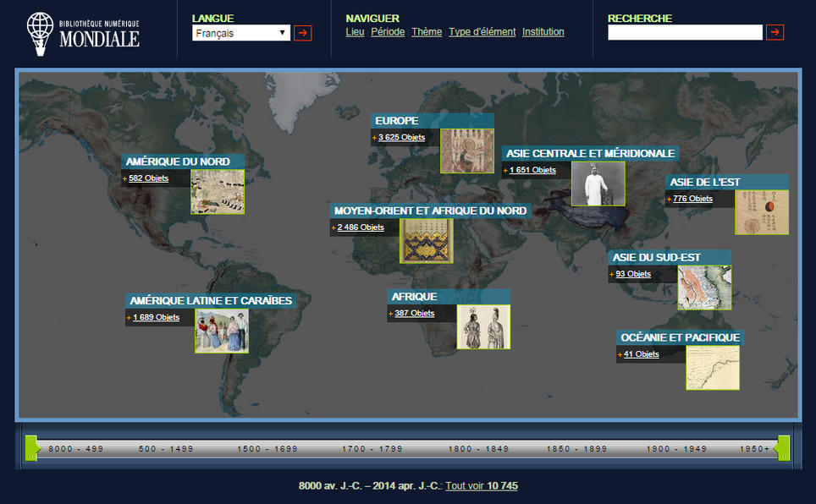Click the Afrique region thumbnail image
816x504 pixels.
pyautogui.click(x=483, y=327)
